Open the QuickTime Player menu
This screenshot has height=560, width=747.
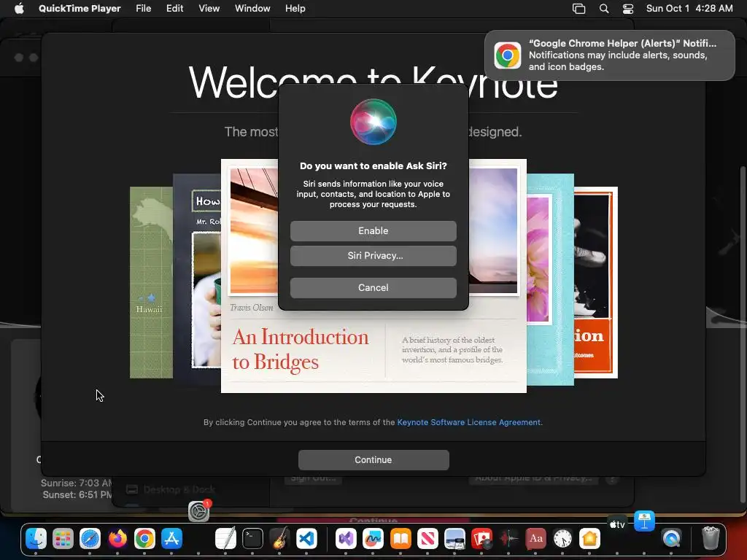tap(80, 9)
